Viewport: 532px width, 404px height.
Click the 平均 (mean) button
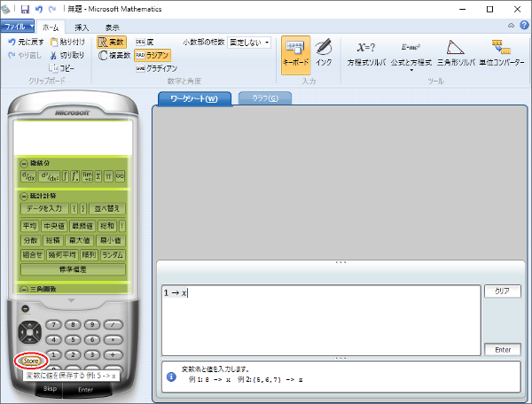coord(30,226)
